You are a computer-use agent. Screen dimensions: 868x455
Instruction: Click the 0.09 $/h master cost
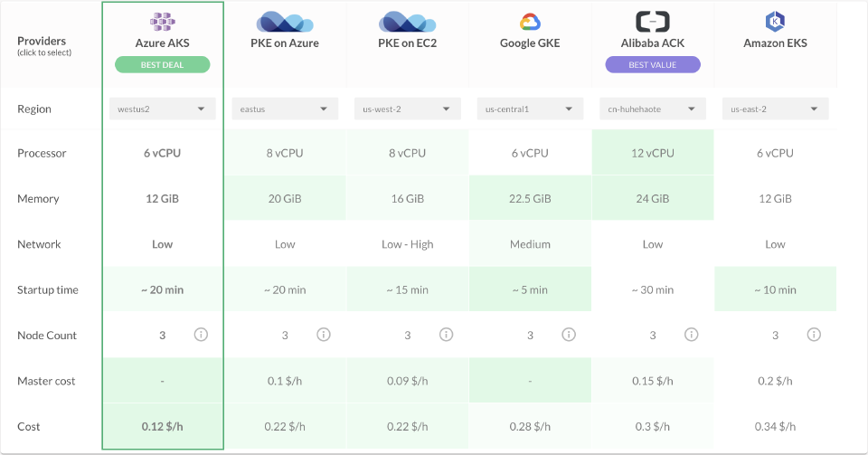(x=408, y=381)
